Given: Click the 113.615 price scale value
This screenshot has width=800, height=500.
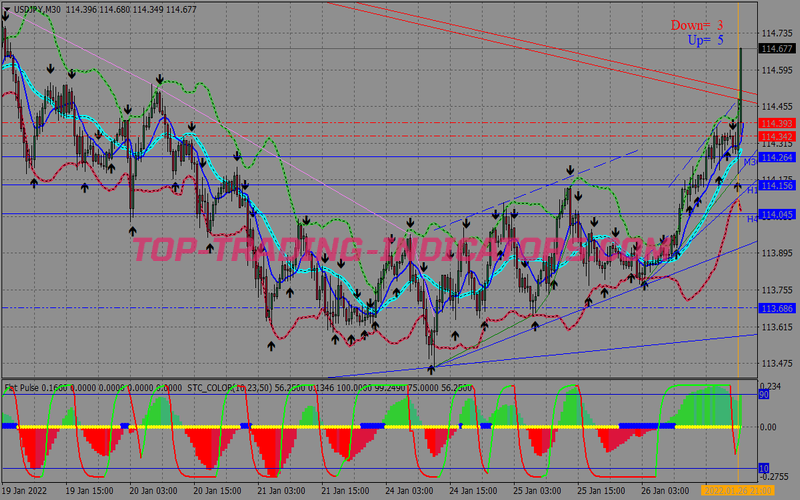Looking at the screenshot, I should (777, 327).
